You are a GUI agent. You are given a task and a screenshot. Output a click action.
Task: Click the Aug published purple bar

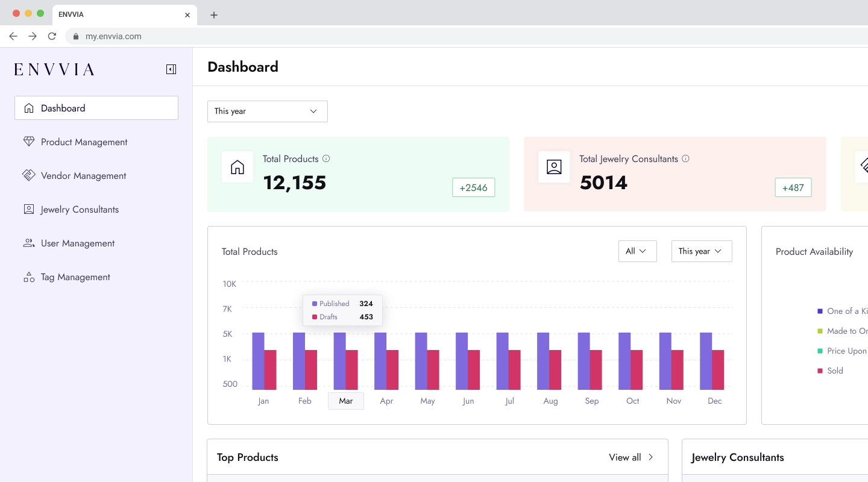click(543, 361)
